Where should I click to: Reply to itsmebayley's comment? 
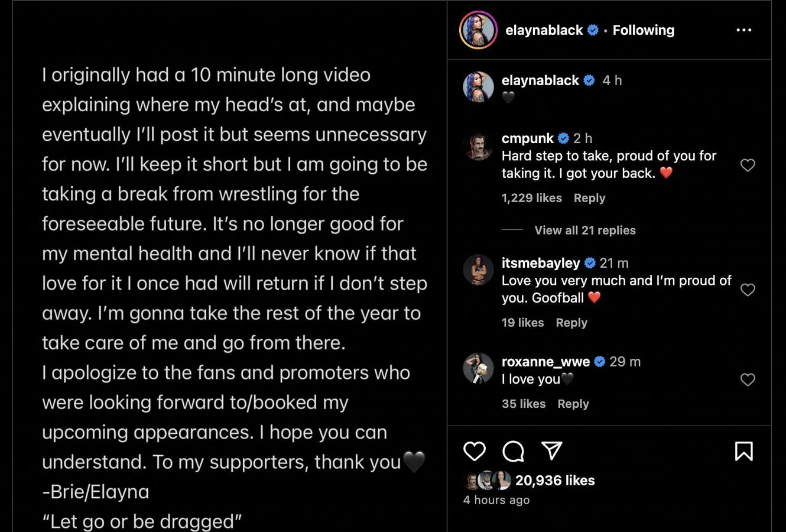(571, 323)
